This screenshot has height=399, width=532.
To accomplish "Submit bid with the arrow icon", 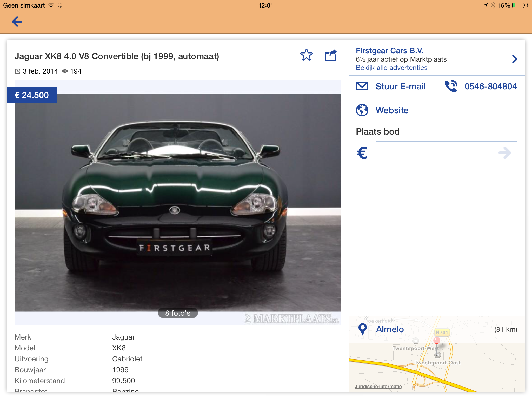I will pos(505,153).
